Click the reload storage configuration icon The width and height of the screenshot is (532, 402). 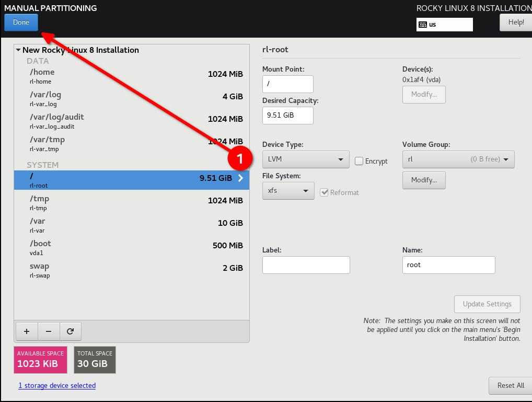click(71, 331)
